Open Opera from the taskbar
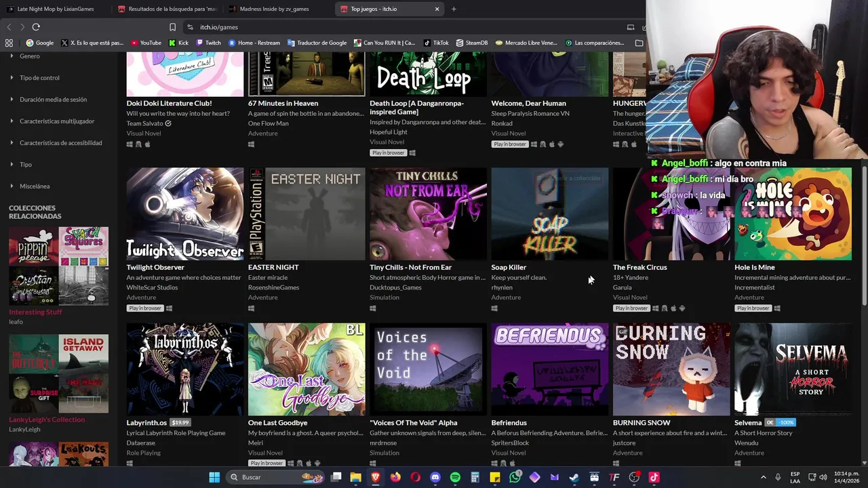The image size is (868, 488). [415, 477]
